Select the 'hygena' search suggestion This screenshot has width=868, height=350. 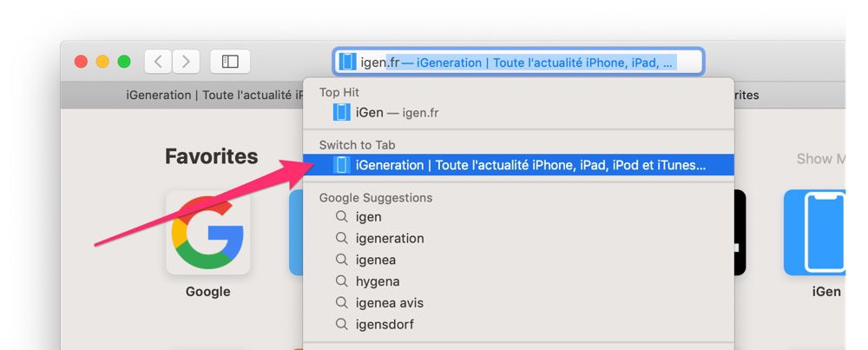(519, 281)
